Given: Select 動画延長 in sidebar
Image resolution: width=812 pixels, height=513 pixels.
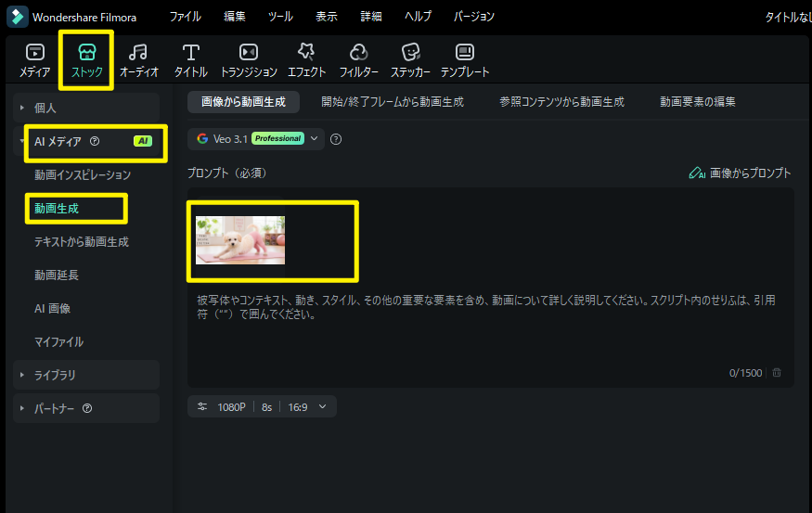Looking at the screenshot, I should pos(57,275).
